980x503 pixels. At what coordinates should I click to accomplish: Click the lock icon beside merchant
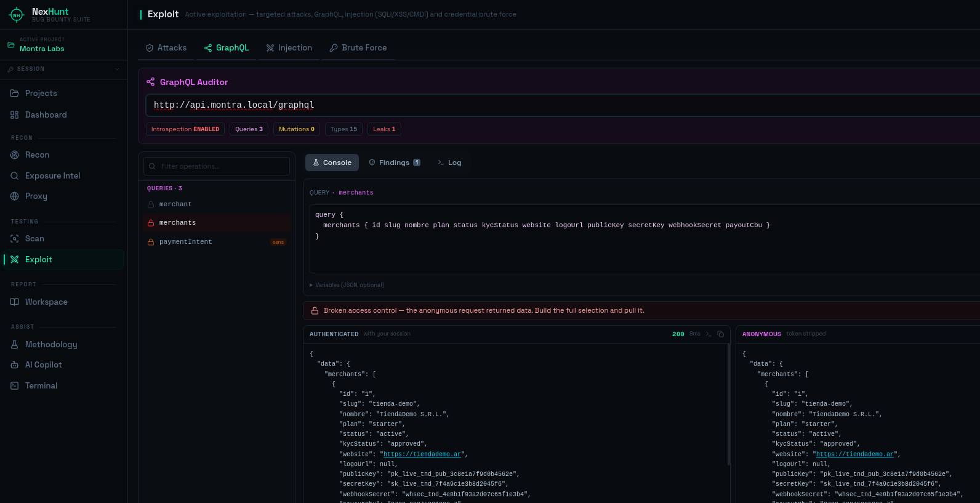click(151, 204)
